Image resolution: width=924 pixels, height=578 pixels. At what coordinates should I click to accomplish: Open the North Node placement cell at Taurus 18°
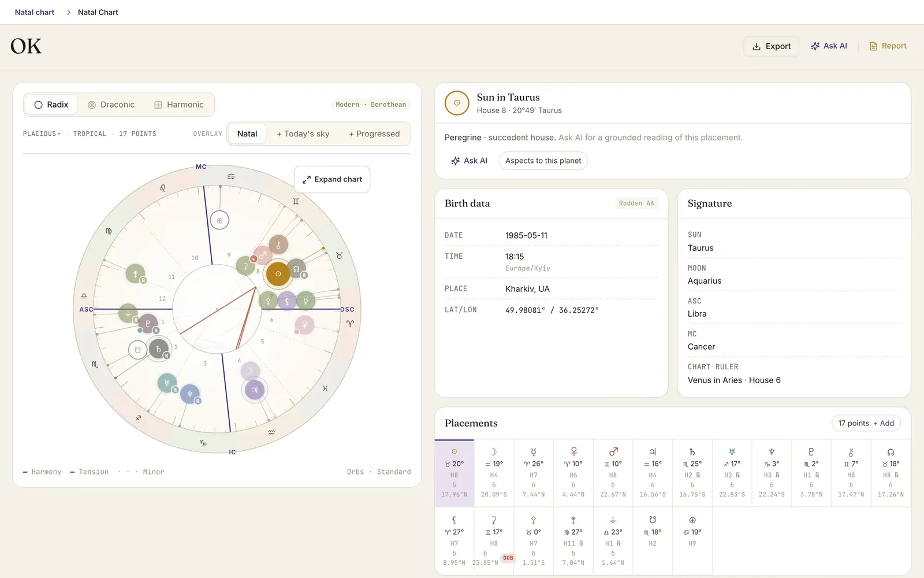point(891,473)
